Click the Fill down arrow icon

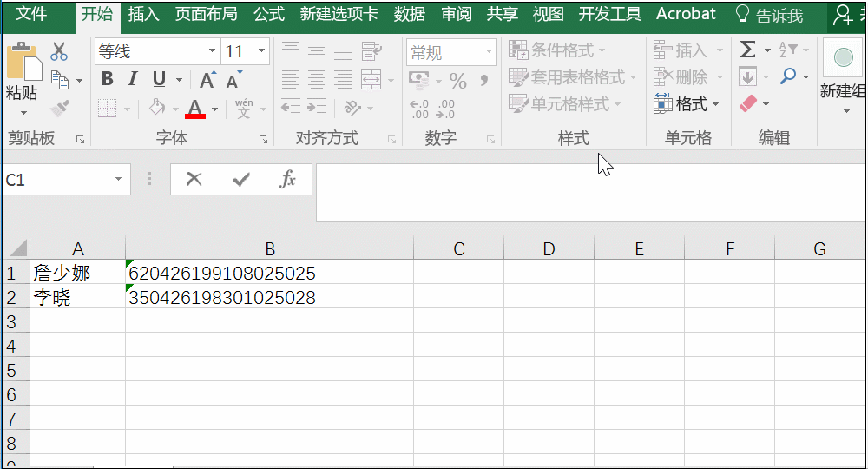coord(748,76)
